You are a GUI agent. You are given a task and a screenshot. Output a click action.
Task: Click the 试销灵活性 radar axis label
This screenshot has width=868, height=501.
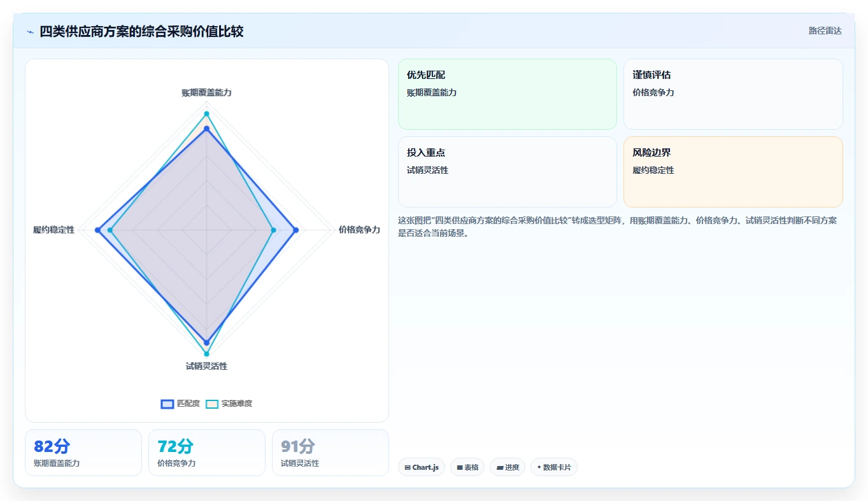tap(206, 366)
